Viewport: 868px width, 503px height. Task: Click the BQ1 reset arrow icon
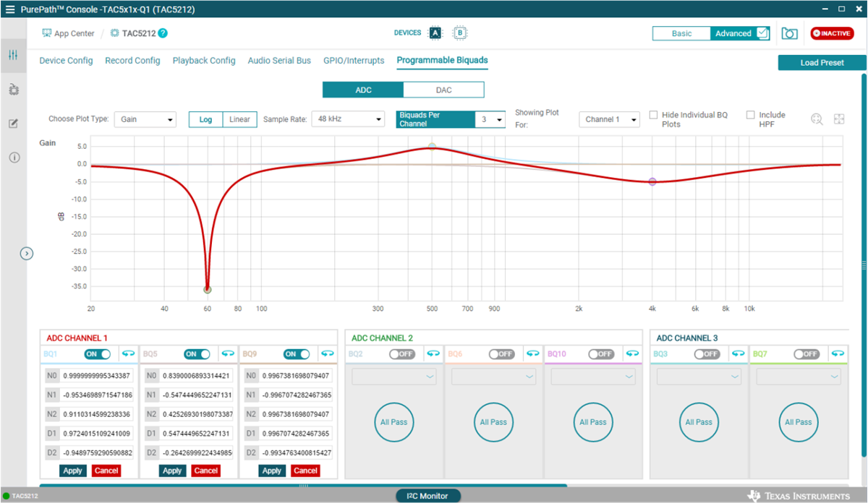tap(128, 354)
